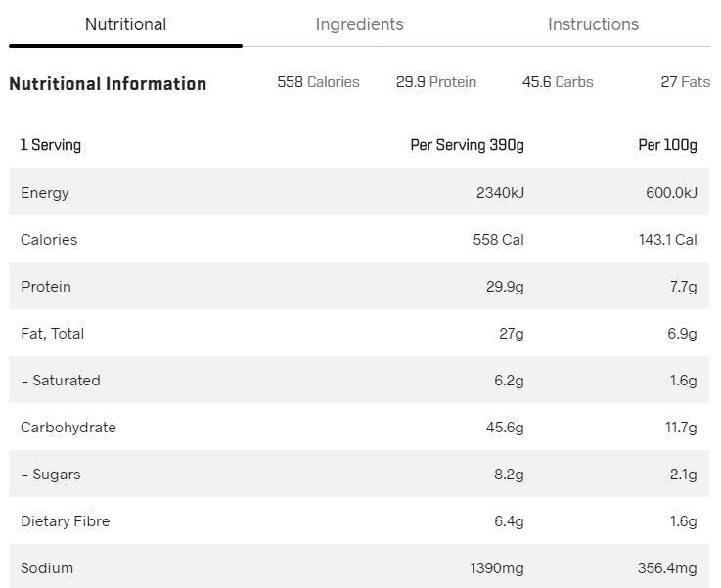Select the Energy row label
Screen dimensions: 721x588
pos(45,193)
